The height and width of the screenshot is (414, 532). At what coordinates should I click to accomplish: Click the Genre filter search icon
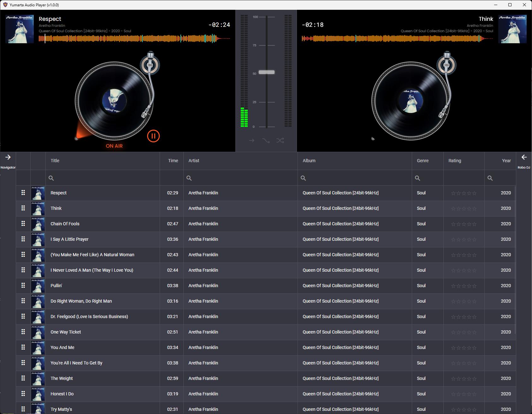[x=417, y=178]
